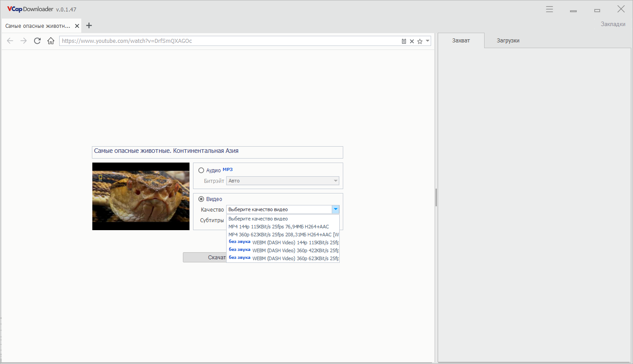Choose MP4 144p 76,94МБ quality option
This screenshot has height=364, width=633.
pyautogui.click(x=279, y=227)
